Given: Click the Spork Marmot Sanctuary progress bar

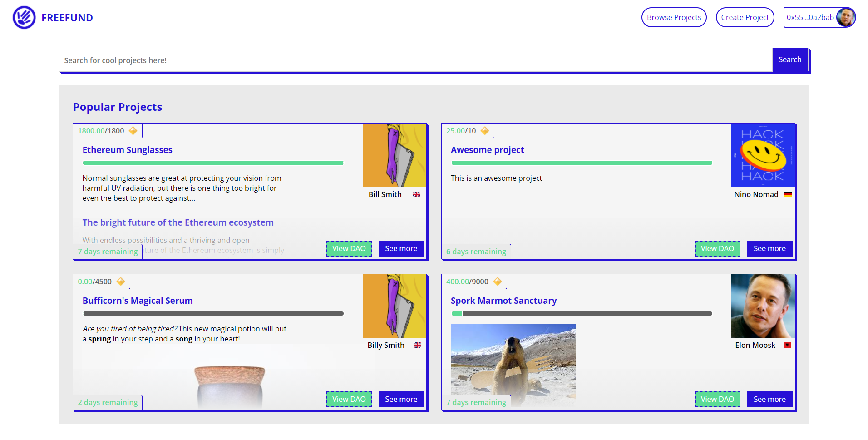Looking at the screenshot, I should (582, 313).
